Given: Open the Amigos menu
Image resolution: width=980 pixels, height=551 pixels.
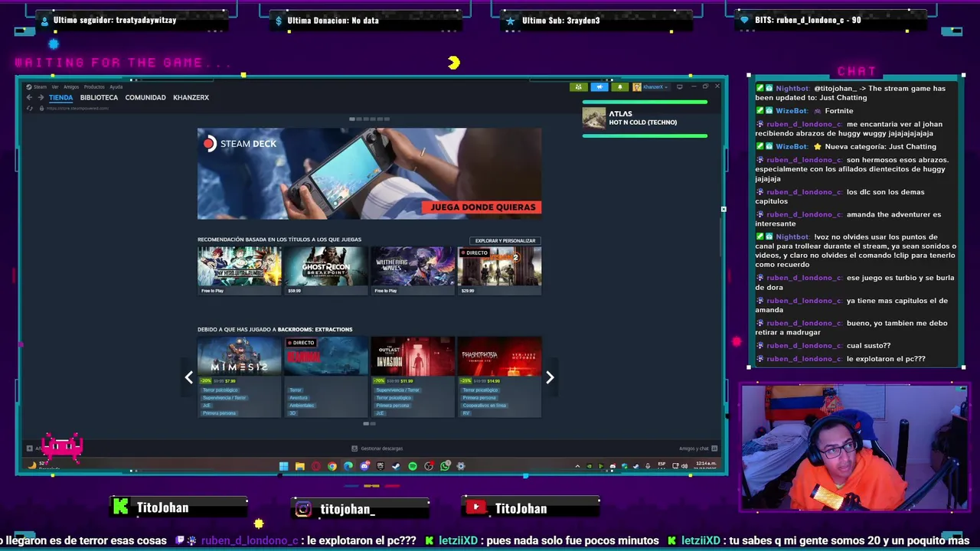Looking at the screenshot, I should (71, 86).
